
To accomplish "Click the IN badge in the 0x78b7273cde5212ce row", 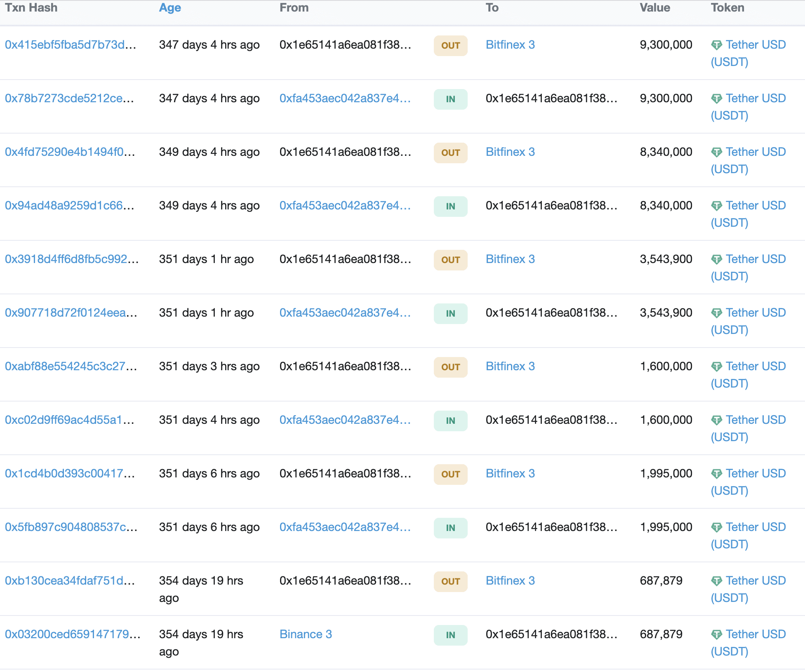I will [451, 99].
